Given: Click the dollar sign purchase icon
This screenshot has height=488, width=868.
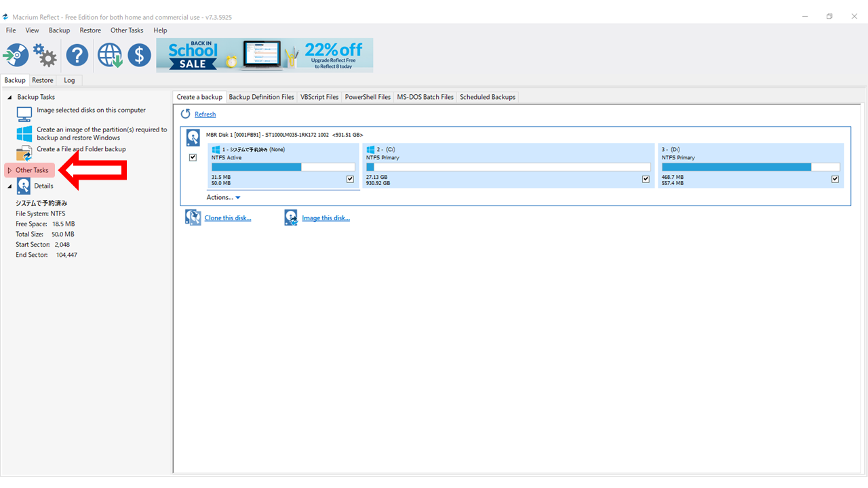Looking at the screenshot, I should 139,55.
